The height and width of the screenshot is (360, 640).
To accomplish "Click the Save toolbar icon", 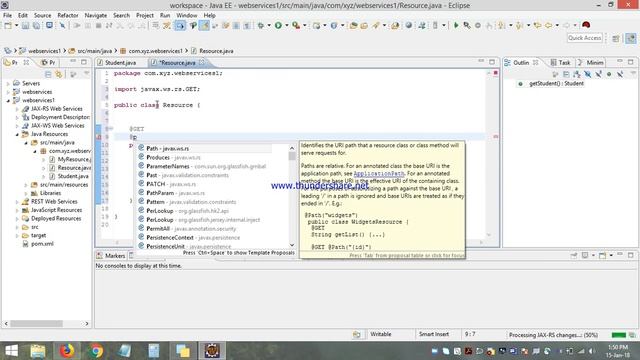I will click(x=25, y=25).
